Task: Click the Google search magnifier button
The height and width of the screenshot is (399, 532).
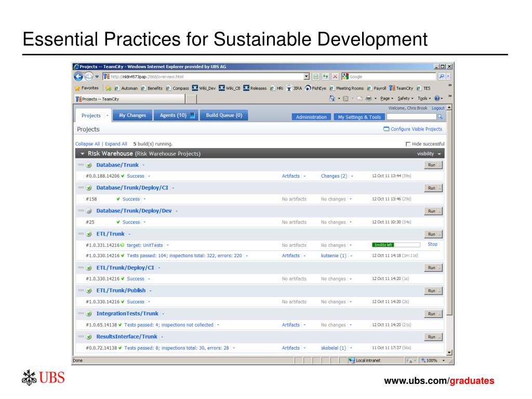Action: click(442, 76)
